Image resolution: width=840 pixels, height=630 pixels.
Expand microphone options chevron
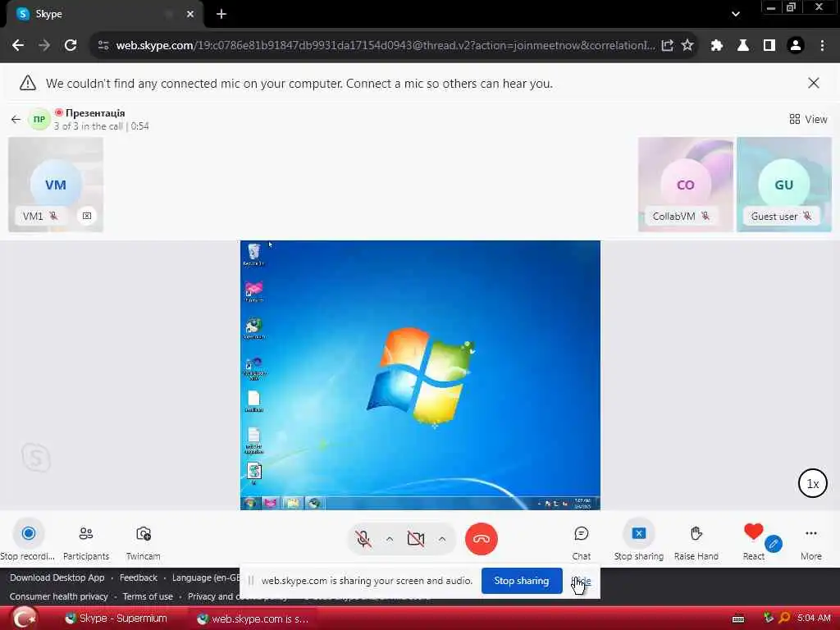tap(390, 539)
